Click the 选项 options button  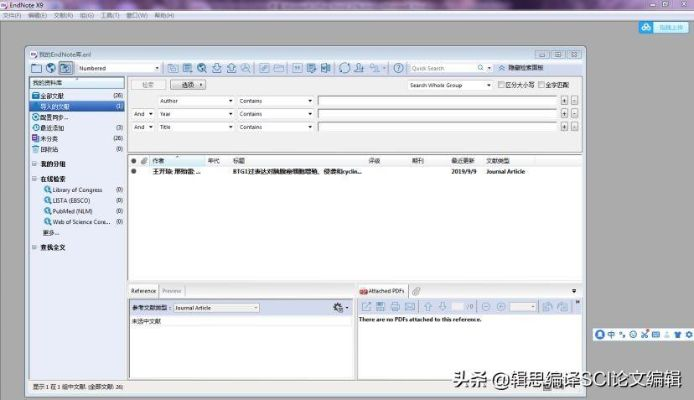coord(188,85)
